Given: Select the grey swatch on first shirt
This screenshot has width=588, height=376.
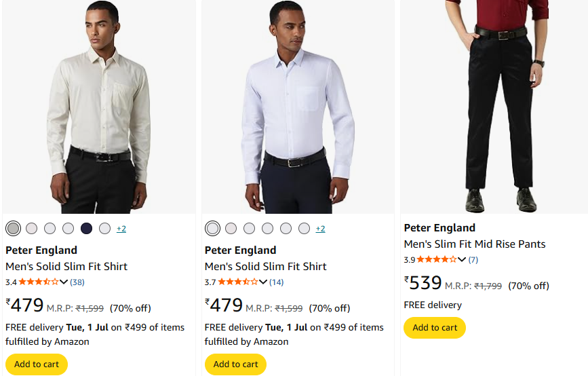Looking at the screenshot, I should 13,229.
